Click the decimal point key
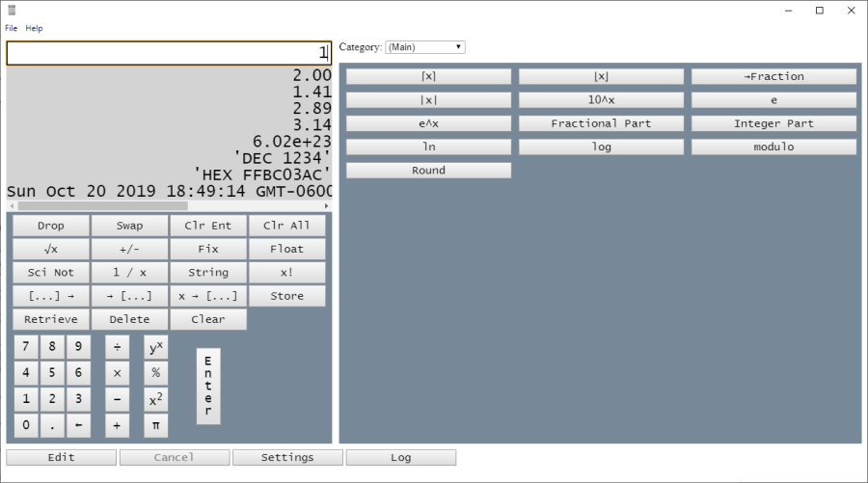868x483 pixels. point(52,425)
